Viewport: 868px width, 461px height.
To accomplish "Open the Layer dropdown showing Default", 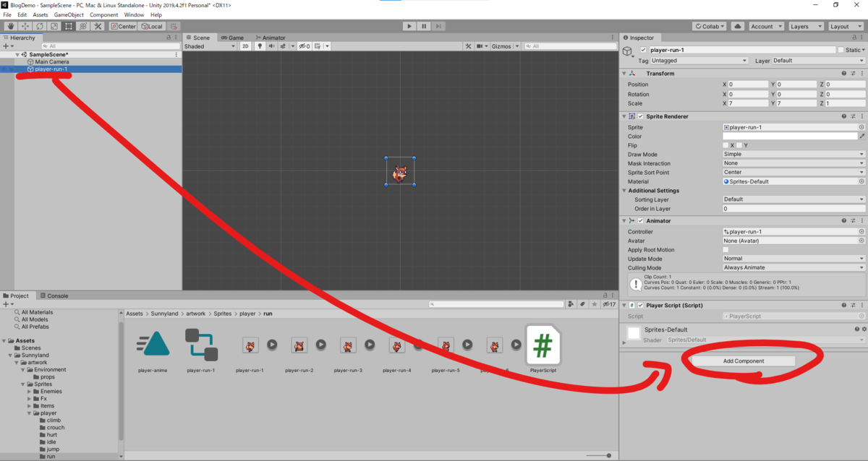I will coord(819,61).
